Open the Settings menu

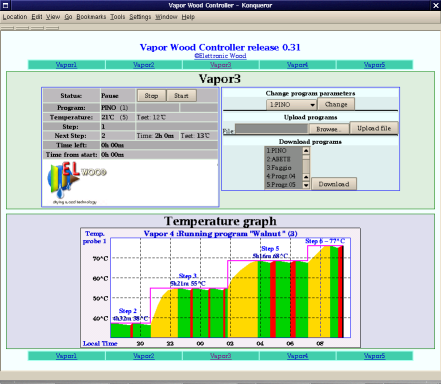coord(140,17)
